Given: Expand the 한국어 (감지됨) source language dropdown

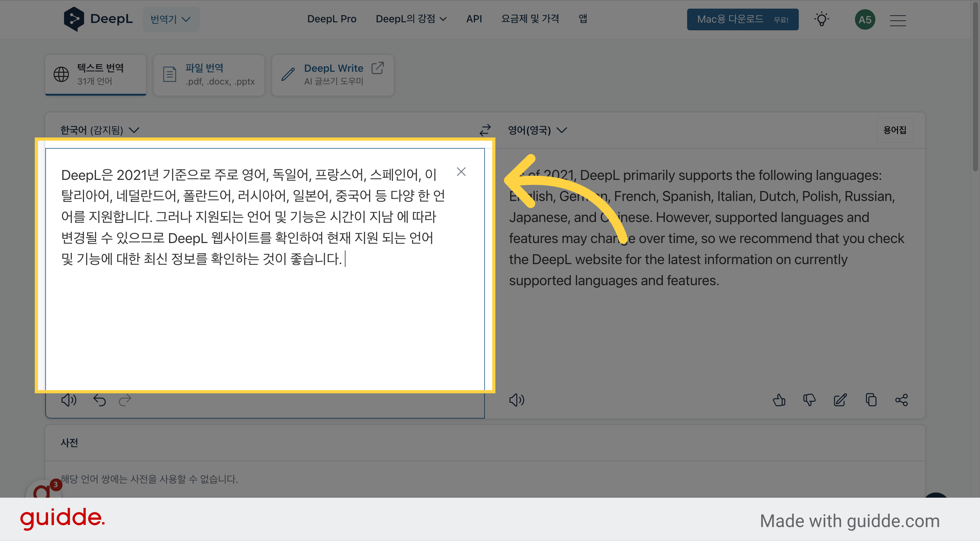Looking at the screenshot, I should 100,130.
